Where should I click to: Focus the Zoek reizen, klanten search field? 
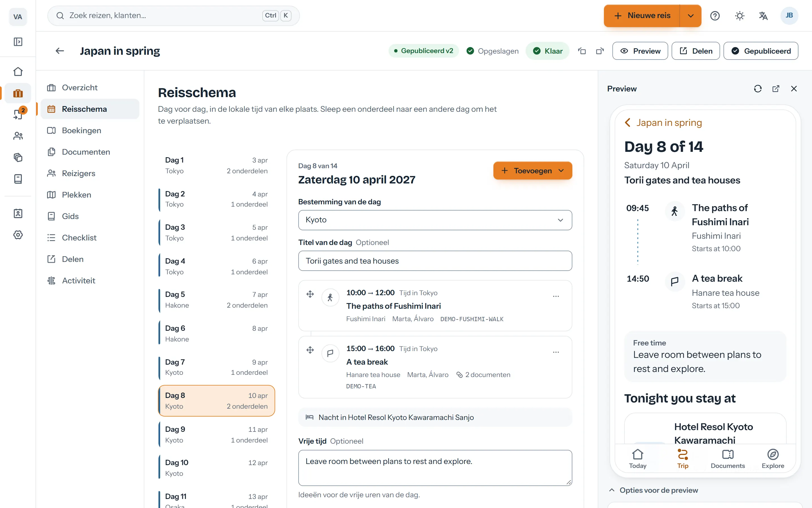click(x=173, y=16)
